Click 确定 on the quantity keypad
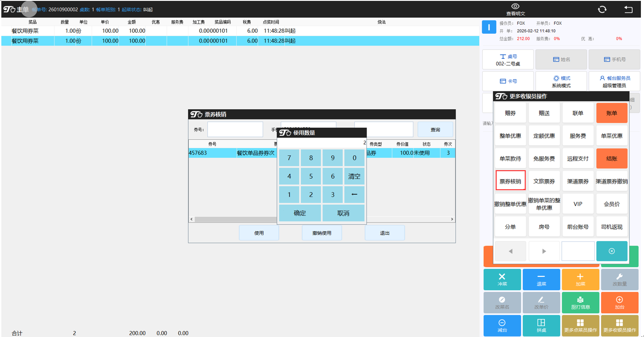Image resolution: width=644 pixels, height=337 pixels. click(299, 213)
